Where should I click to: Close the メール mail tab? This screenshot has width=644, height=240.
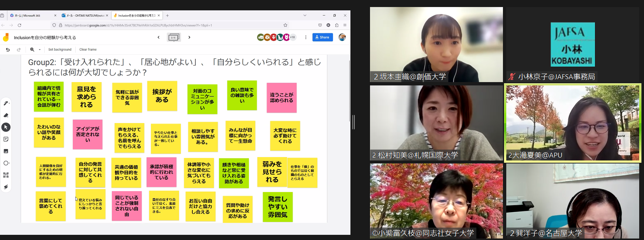click(107, 16)
